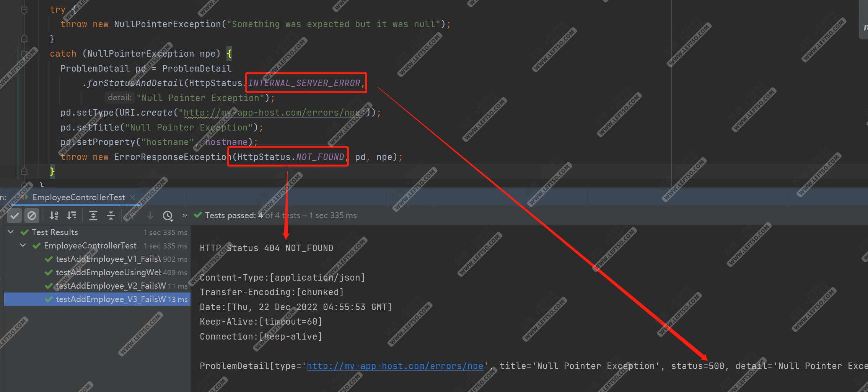Switch to the EmployeeControllerTest run tab
The image size is (868, 392).
point(78,198)
